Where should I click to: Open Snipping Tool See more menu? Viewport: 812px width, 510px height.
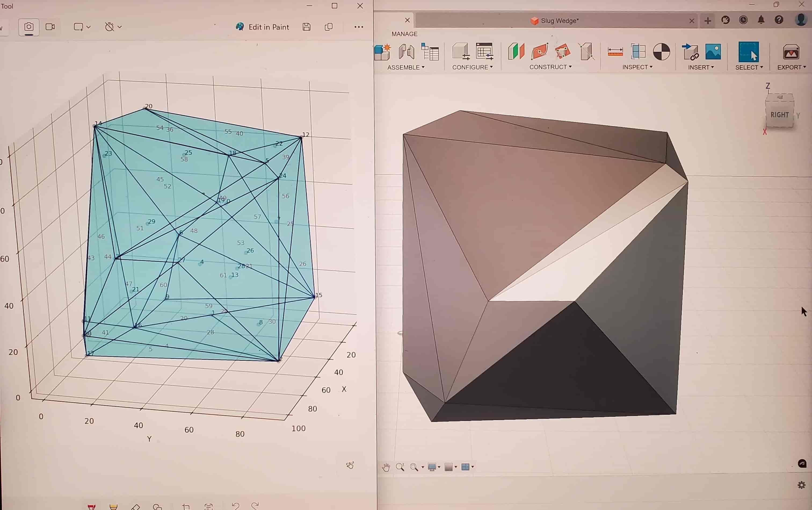pyautogui.click(x=359, y=27)
